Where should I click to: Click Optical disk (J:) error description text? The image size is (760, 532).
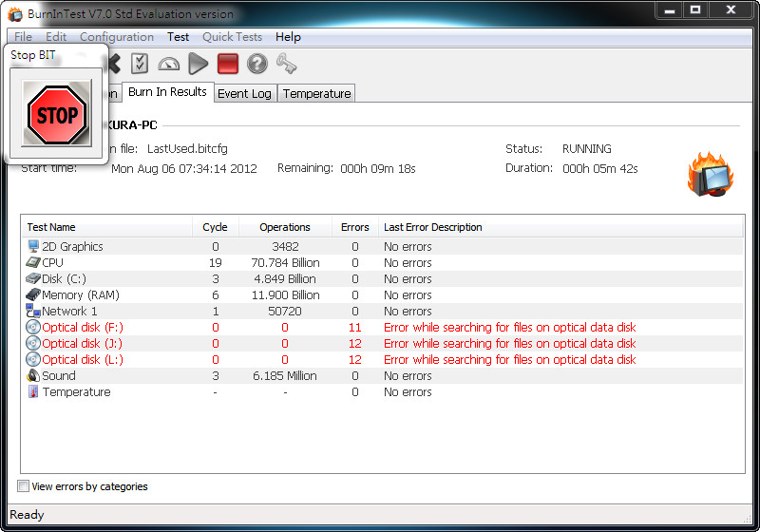(x=510, y=343)
